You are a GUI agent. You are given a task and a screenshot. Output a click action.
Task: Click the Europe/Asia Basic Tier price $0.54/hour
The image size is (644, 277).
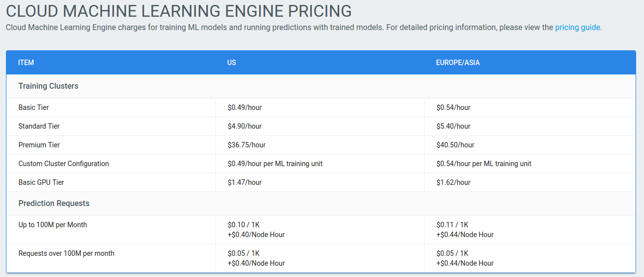pyautogui.click(x=453, y=107)
